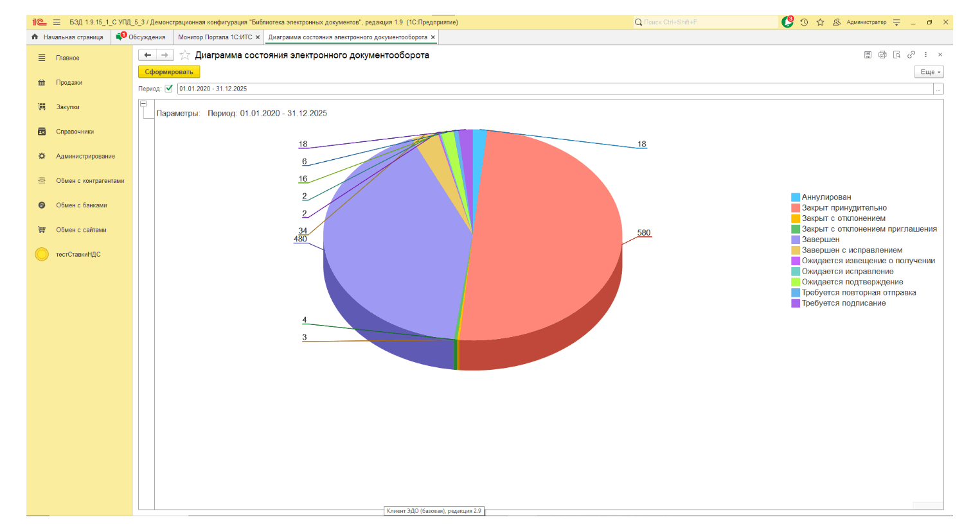Click the Завершен legend color swatch
980x531 pixels.
tap(796, 239)
